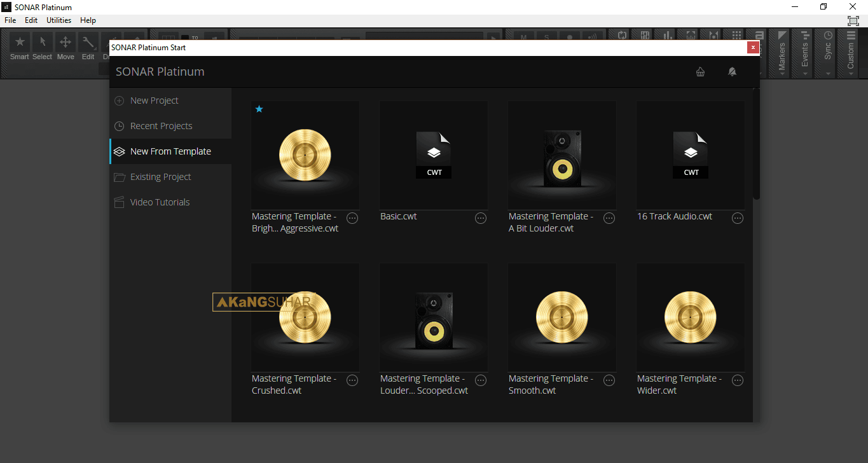This screenshot has width=868, height=463.
Task: Toggle favorite star on Bright Aggressive template
Action: (259, 109)
